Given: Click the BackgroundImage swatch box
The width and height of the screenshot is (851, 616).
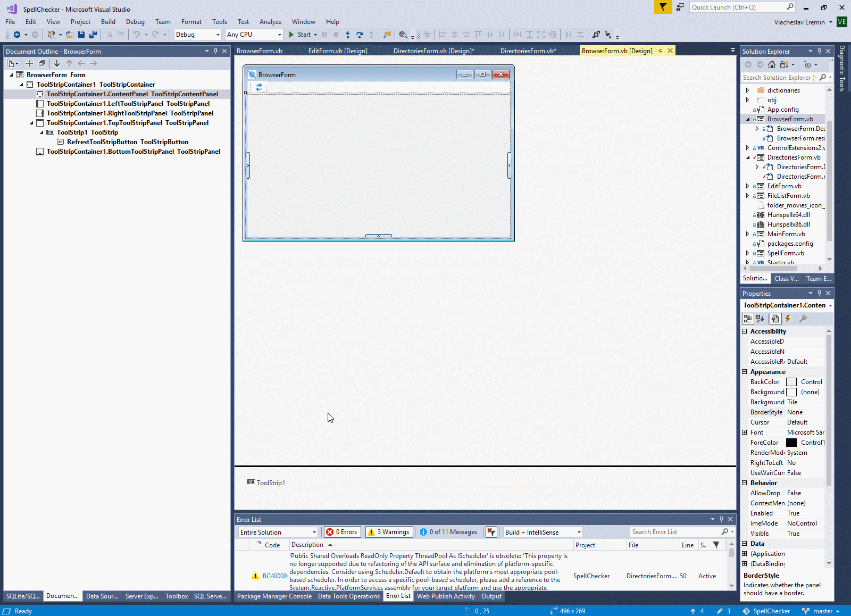Looking at the screenshot, I should pyautogui.click(x=791, y=392).
